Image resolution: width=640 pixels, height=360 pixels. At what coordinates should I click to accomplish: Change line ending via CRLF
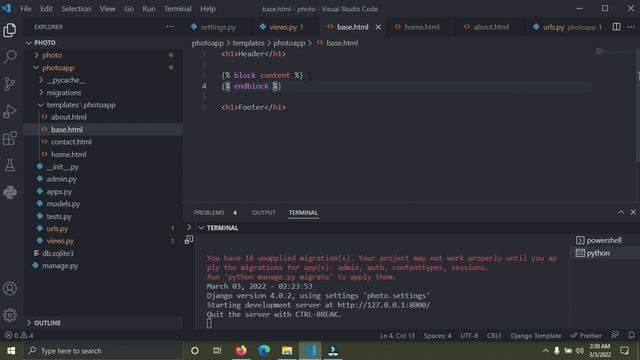494,336
